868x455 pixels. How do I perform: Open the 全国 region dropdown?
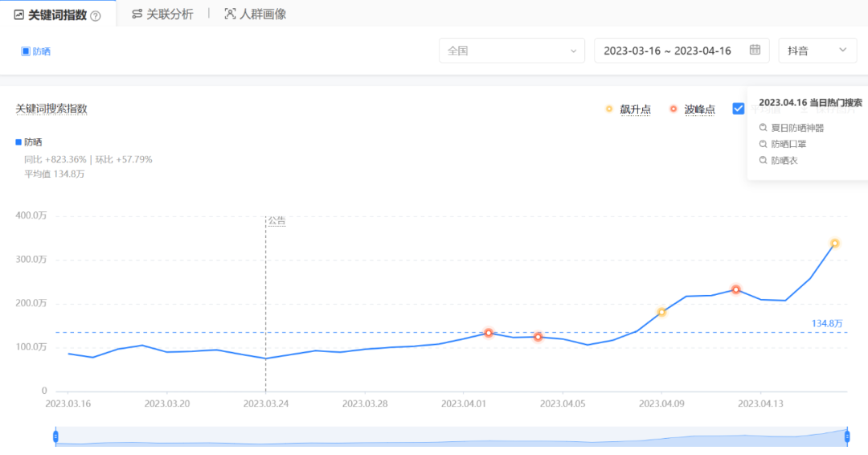[512, 51]
